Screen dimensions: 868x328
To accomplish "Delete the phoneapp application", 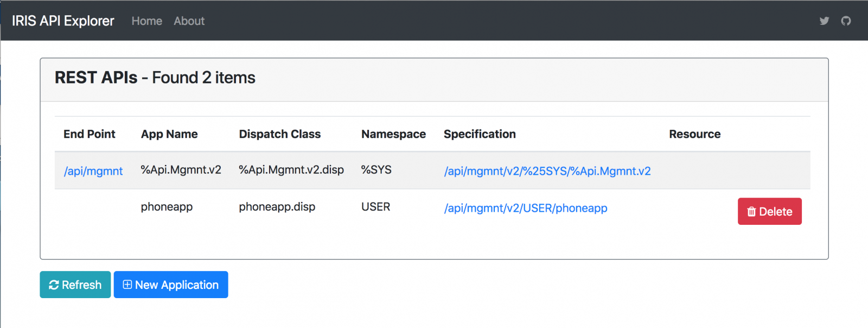I will 769,211.
